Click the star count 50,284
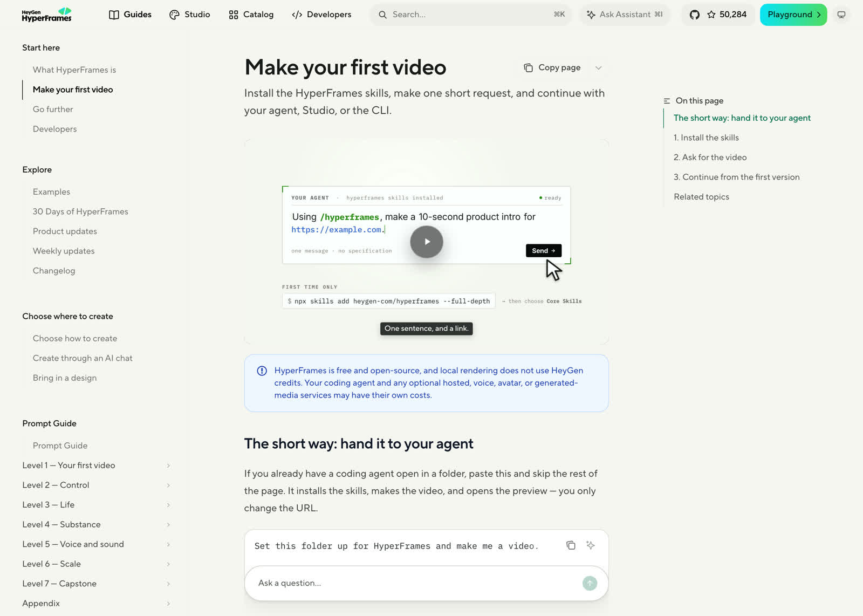863x616 pixels. point(727,15)
